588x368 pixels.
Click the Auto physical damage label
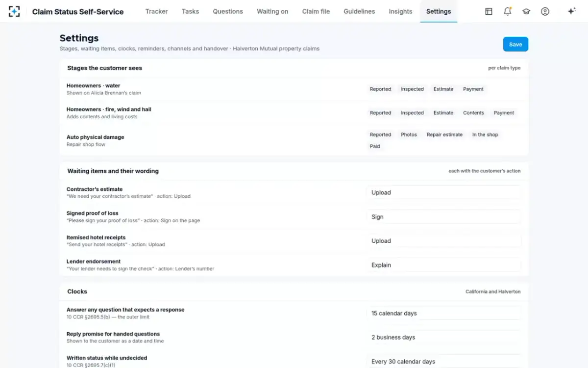[x=95, y=137]
